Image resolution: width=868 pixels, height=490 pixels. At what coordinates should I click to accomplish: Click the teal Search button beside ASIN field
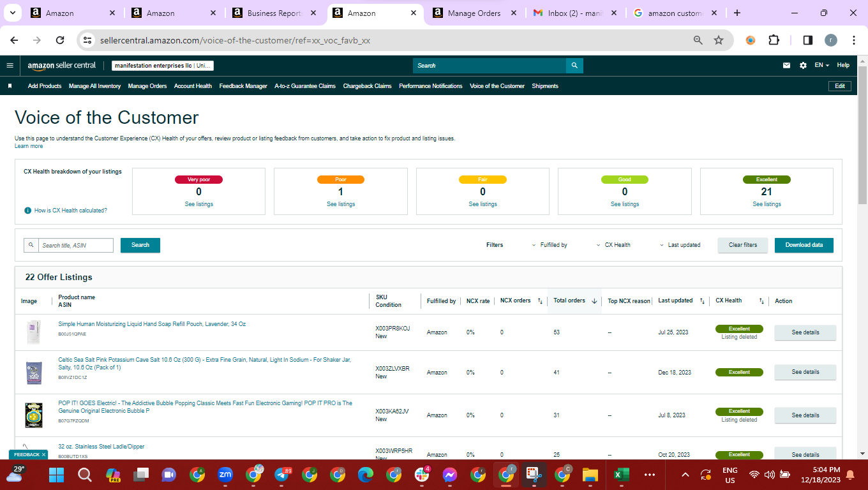pos(140,245)
